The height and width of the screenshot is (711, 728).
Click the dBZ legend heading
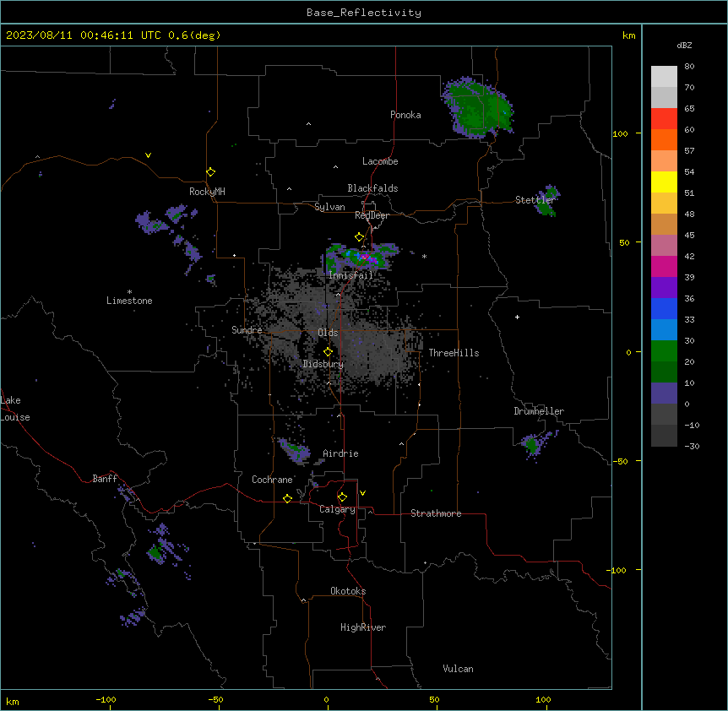pyautogui.click(x=684, y=45)
